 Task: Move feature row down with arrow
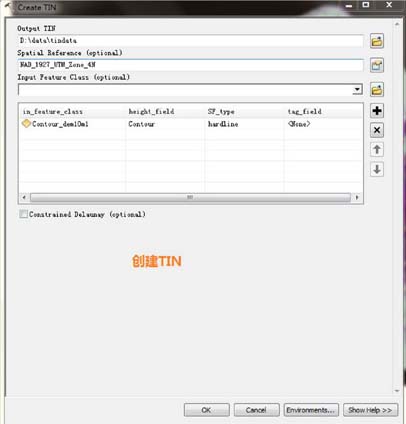pyautogui.click(x=377, y=169)
